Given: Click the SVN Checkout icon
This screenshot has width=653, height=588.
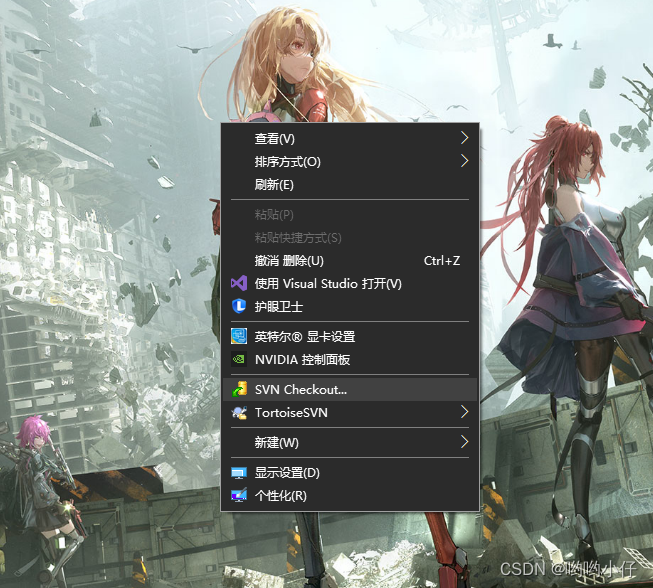Looking at the screenshot, I should coord(239,389).
